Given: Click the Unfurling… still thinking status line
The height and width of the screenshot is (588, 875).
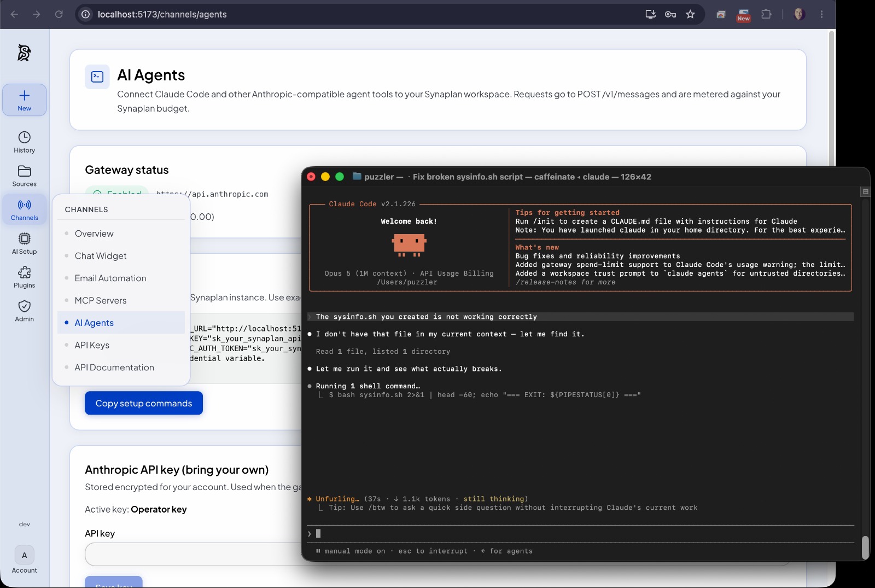Looking at the screenshot, I should pyautogui.click(x=418, y=499).
